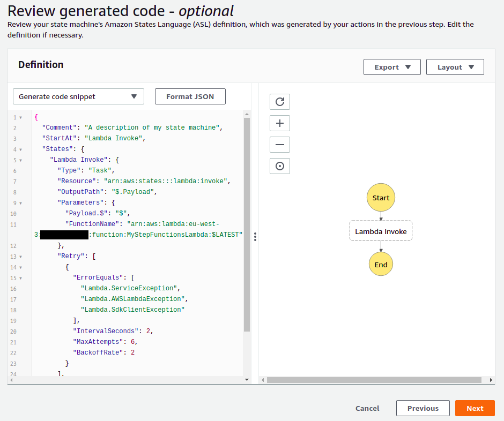Zoom out the workflow graph
The image size is (504, 421).
[x=279, y=145]
